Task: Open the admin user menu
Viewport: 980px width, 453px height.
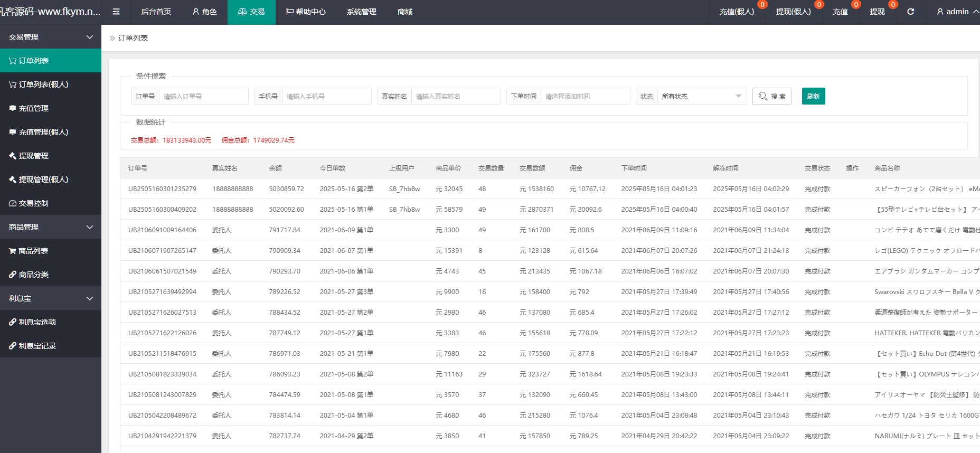Action: point(958,12)
